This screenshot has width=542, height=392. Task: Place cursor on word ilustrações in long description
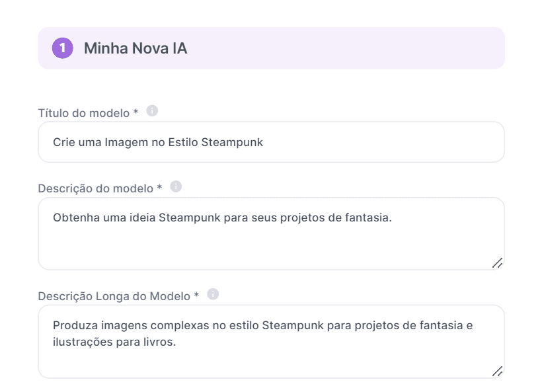80,342
